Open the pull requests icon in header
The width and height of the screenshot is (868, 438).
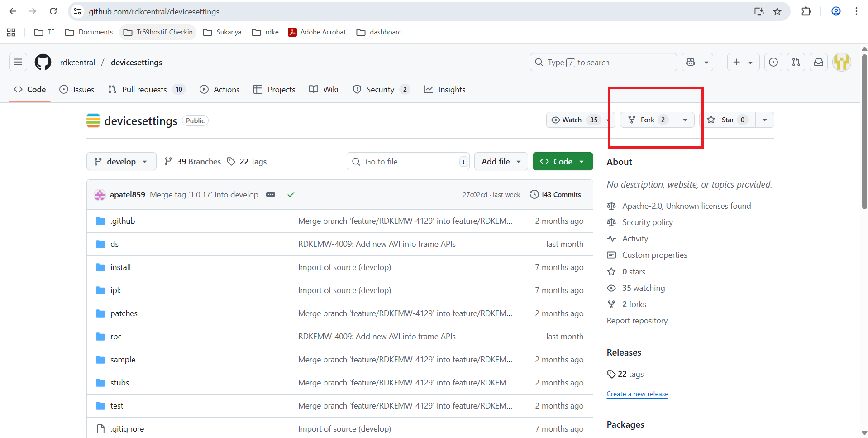point(796,62)
